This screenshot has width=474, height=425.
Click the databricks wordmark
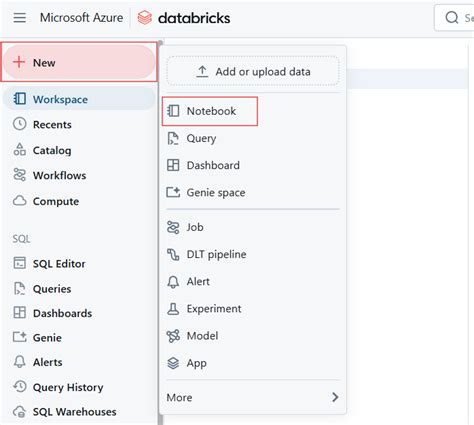194,18
